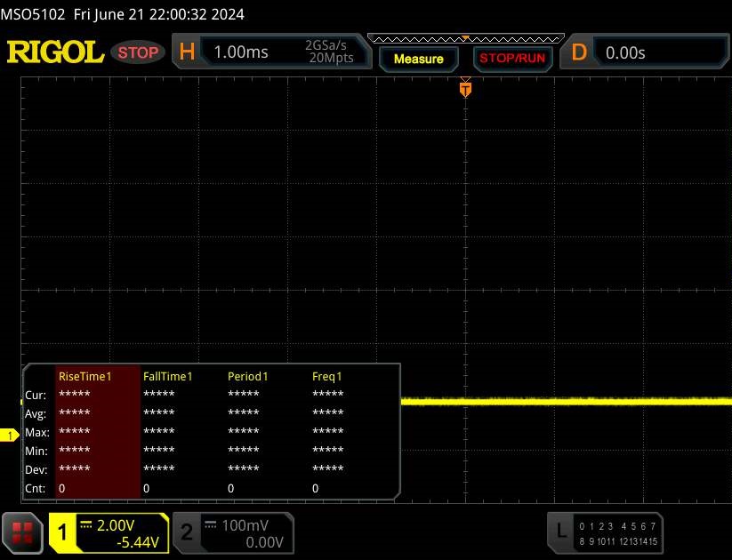732x560 pixels.
Task: Open the Measure menu button
Action: coord(418,59)
